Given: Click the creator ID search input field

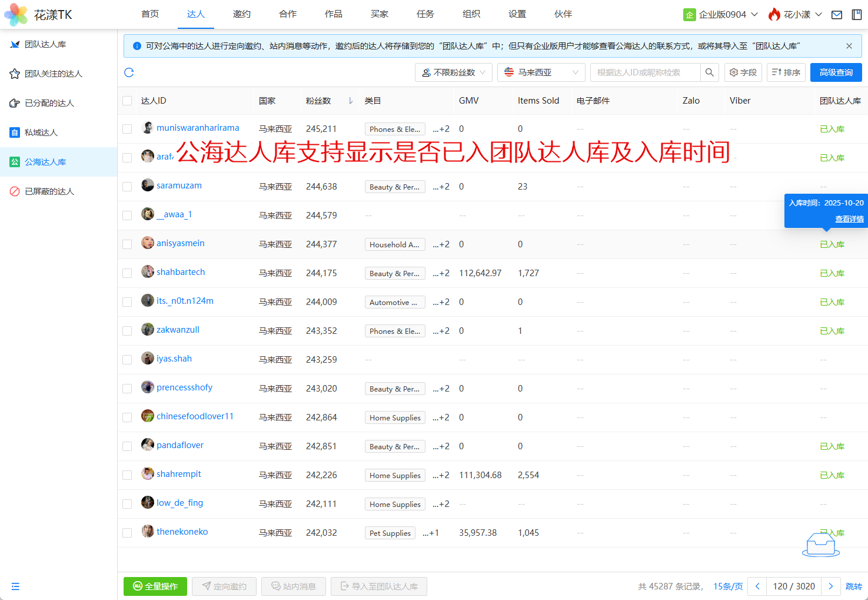Looking at the screenshot, I should [x=644, y=72].
